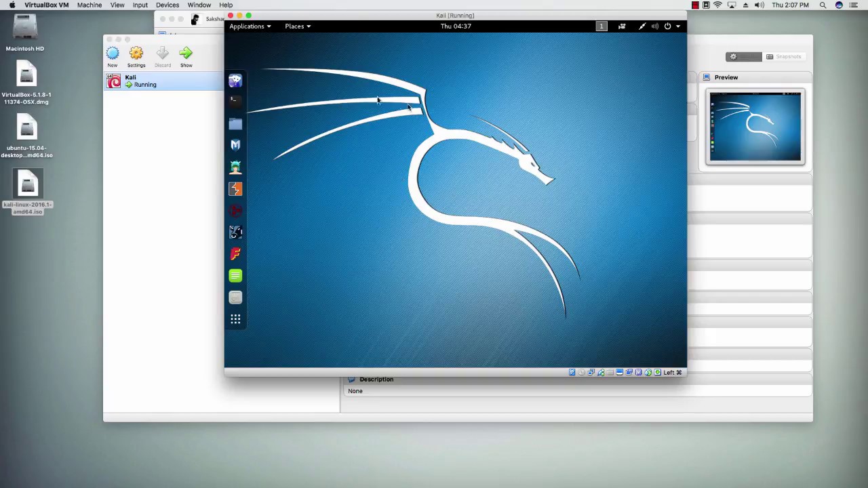
Task: Open the Input menu
Action: 140,5
